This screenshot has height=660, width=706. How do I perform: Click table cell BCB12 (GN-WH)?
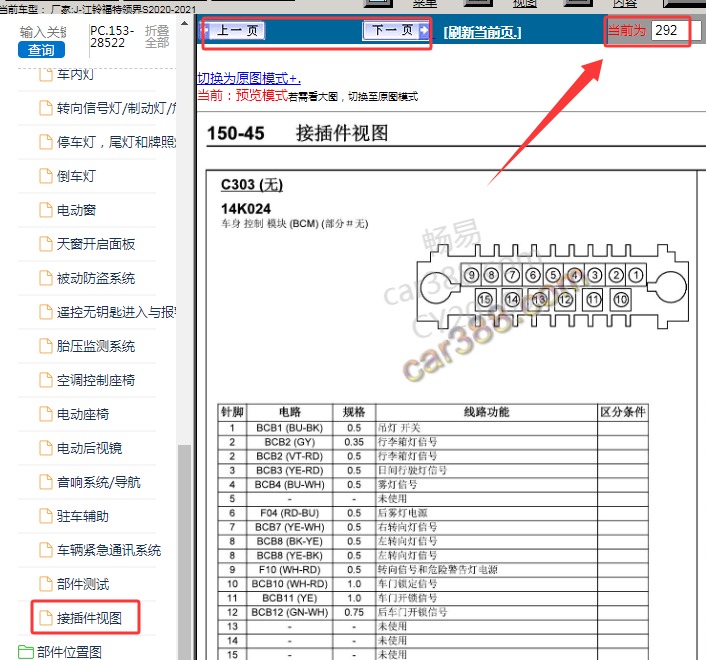pos(290,612)
